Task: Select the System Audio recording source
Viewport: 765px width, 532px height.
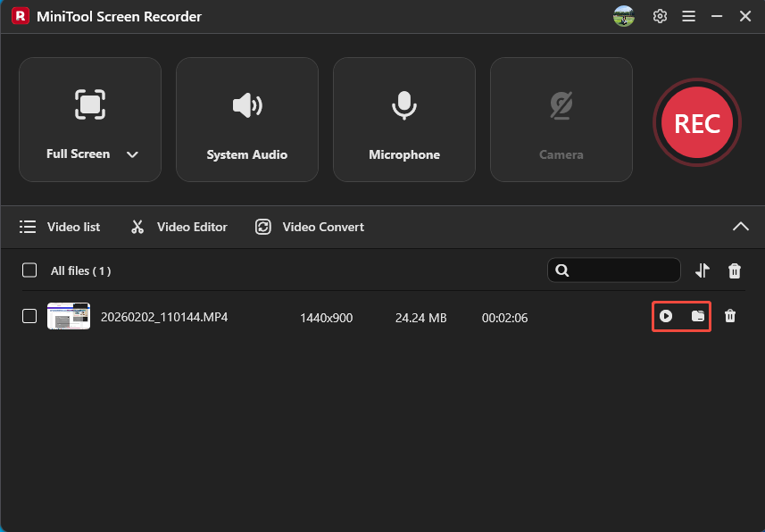Action: click(x=246, y=119)
